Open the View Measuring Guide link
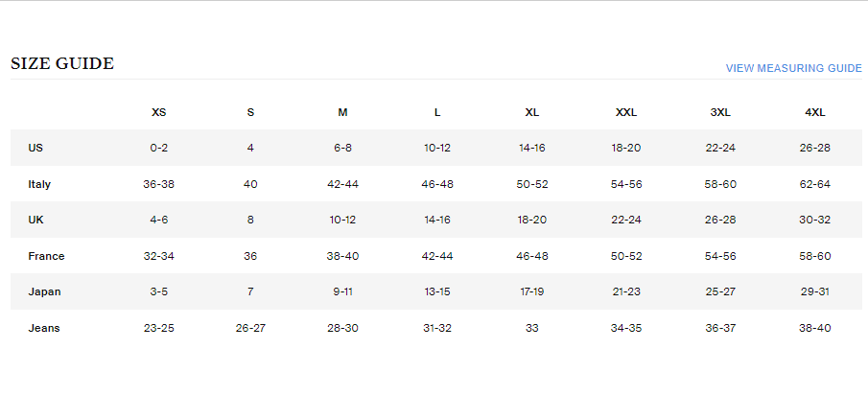 (793, 68)
